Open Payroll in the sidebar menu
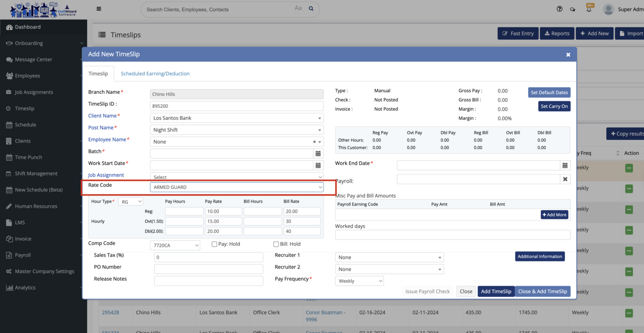The image size is (644, 333). (x=23, y=255)
